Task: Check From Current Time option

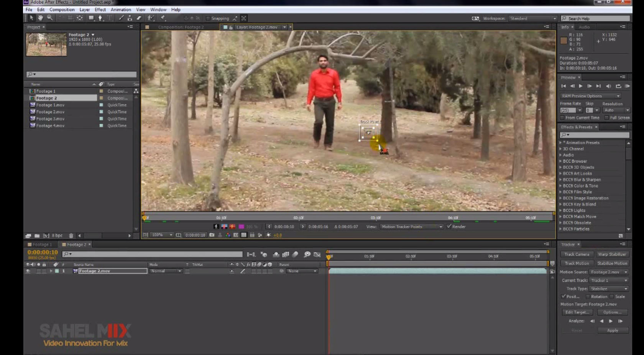Action: tap(562, 118)
